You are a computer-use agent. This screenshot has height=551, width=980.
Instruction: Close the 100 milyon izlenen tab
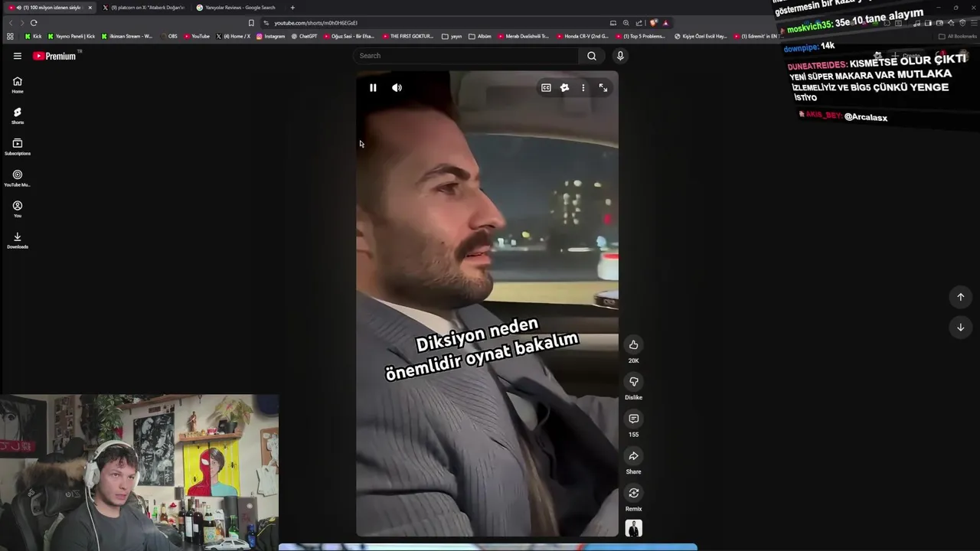[x=90, y=8]
